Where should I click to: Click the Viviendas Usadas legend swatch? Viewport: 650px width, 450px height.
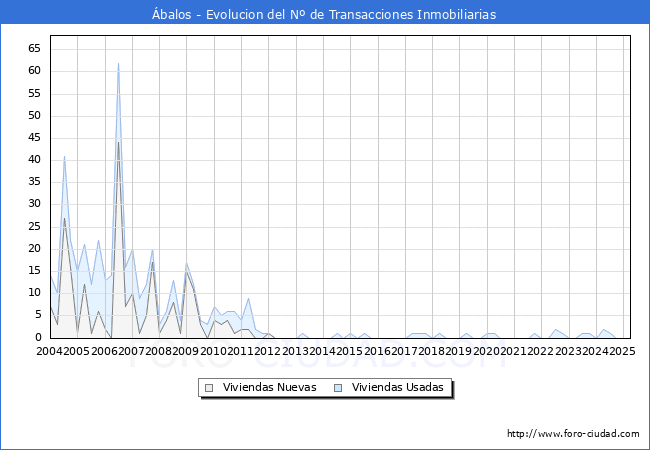[x=338, y=388]
